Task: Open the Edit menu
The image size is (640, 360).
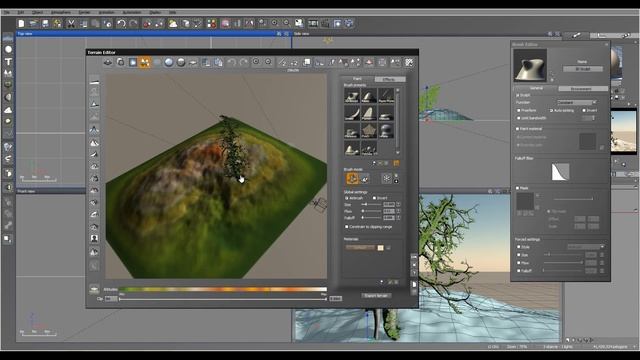Action: [x=21, y=13]
